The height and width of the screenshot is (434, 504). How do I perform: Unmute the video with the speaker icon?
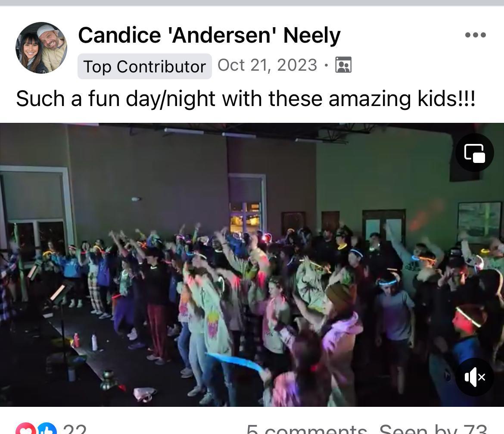(474, 377)
